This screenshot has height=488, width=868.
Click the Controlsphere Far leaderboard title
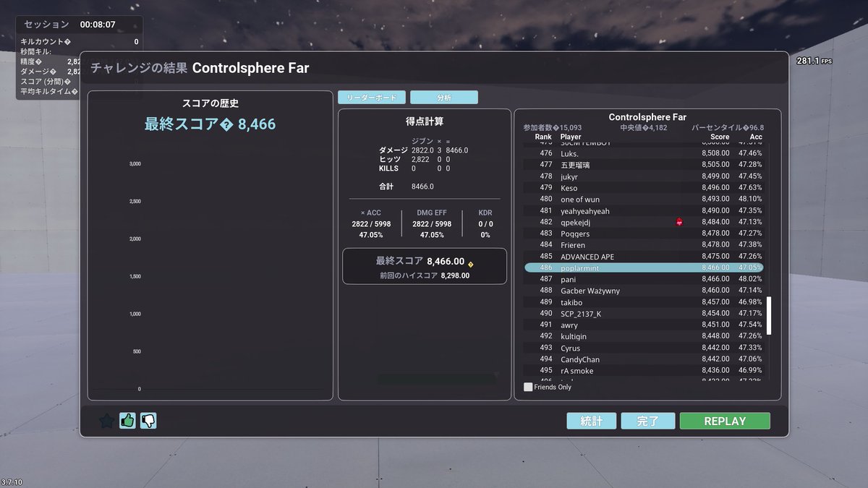tap(647, 117)
